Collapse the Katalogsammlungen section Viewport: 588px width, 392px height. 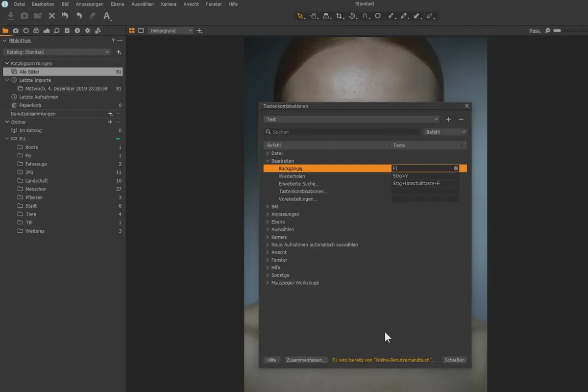pyautogui.click(x=7, y=63)
